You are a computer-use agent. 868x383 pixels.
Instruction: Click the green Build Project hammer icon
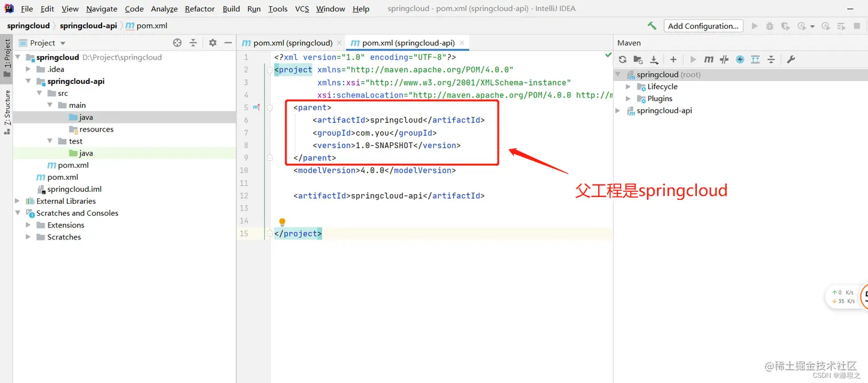coord(652,26)
